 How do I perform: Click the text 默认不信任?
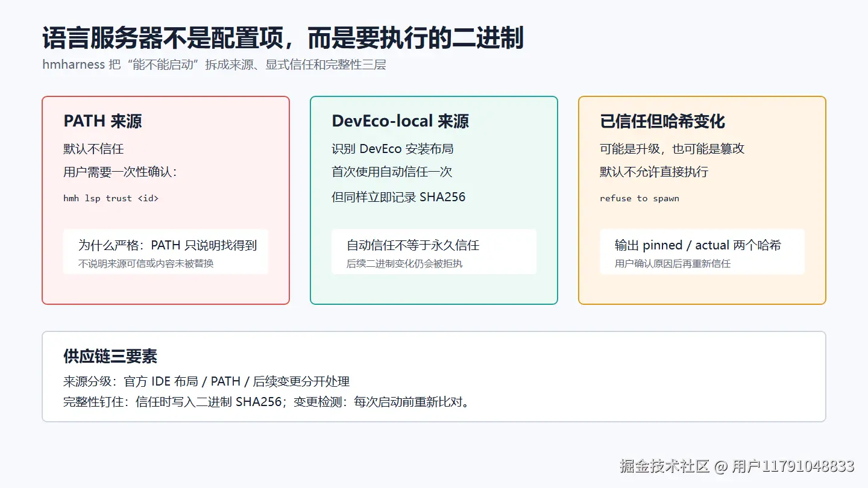click(x=93, y=149)
